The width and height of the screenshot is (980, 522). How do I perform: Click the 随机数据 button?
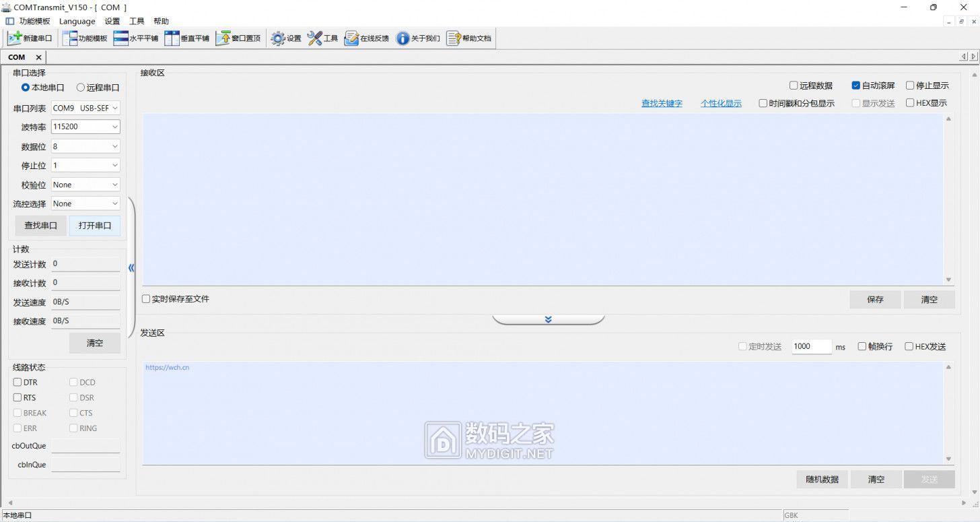[x=822, y=480]
